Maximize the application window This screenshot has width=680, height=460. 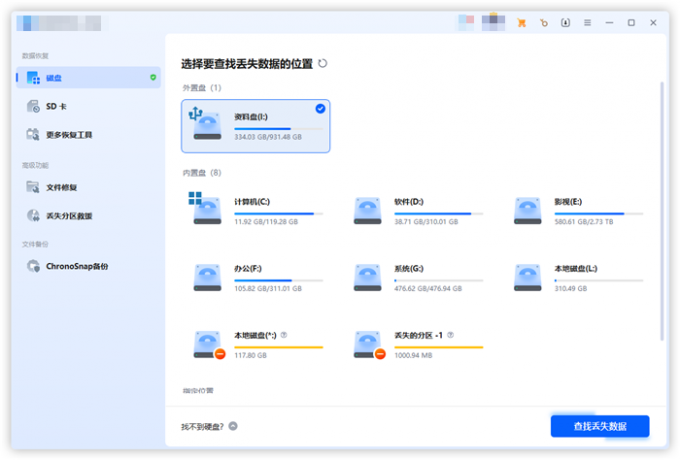631,23
